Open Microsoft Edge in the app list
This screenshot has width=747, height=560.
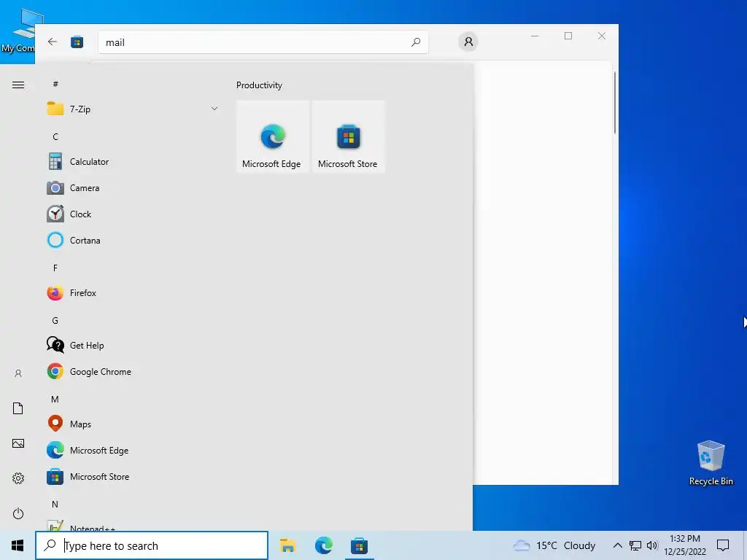pos(132,449)
